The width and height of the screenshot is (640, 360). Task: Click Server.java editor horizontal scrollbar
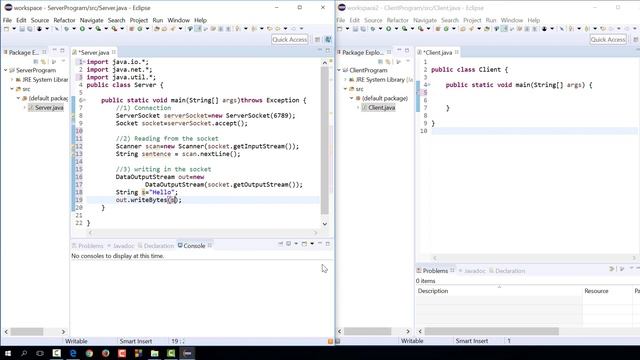(x=203, y=233)
